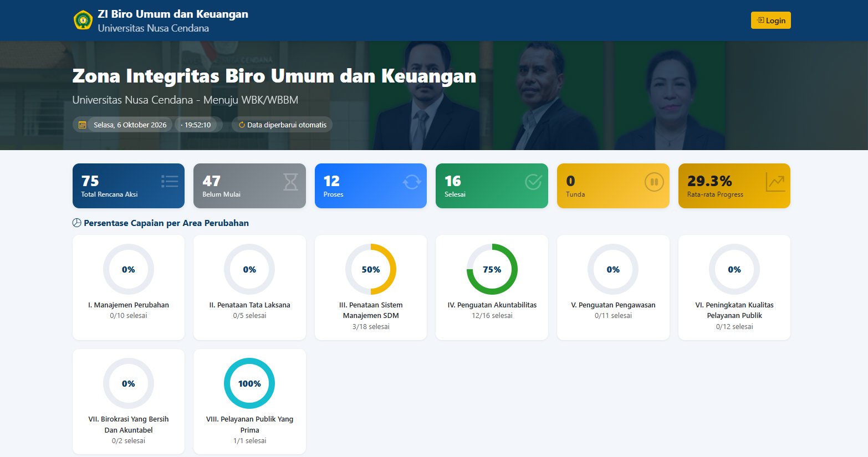This screenshot has width=868, height=457.
Task: Click the 0% progress ring for Penataan Tata Laksana
Action: (x=249, y=269)
